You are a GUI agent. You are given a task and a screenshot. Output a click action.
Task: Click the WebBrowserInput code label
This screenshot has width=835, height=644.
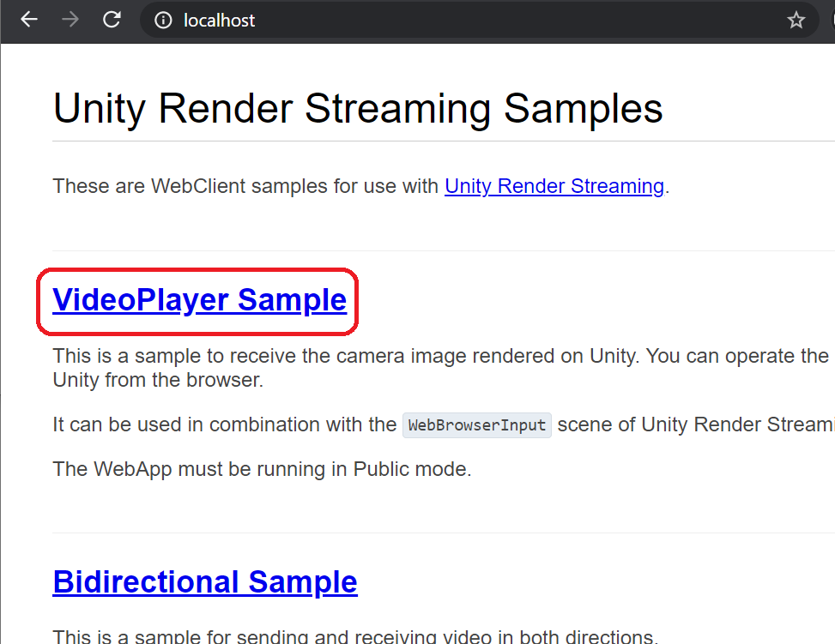[x=477, y=425]
